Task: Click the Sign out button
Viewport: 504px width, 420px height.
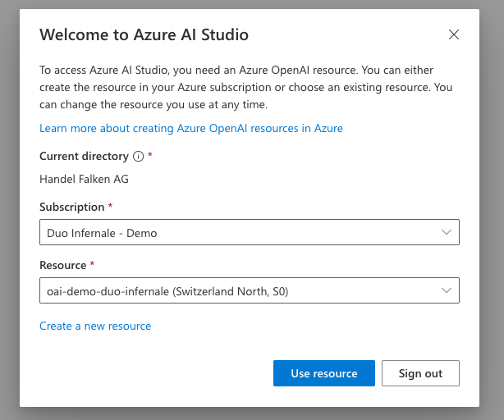Action: (x=420, y=373)
